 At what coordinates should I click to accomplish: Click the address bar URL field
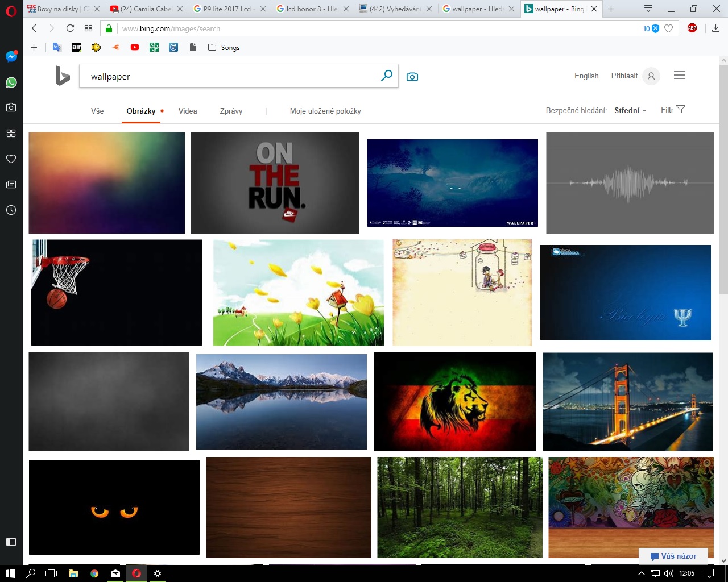375,28
